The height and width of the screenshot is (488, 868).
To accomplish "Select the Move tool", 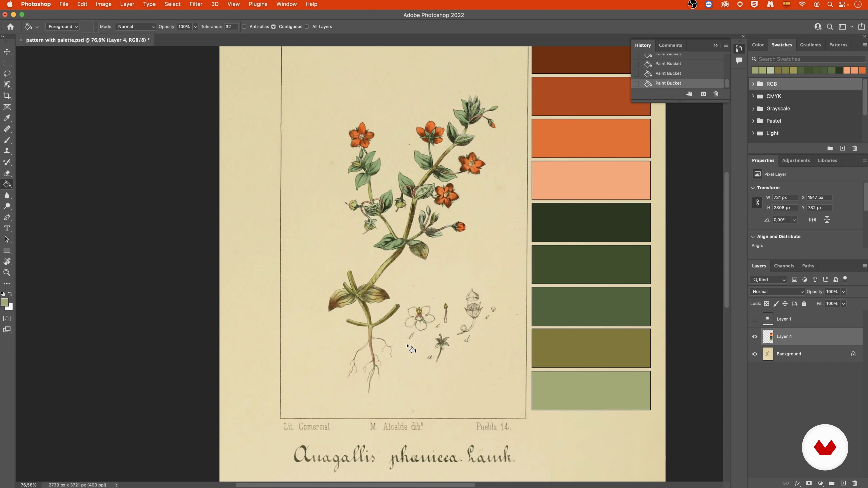I will (7, 52).
